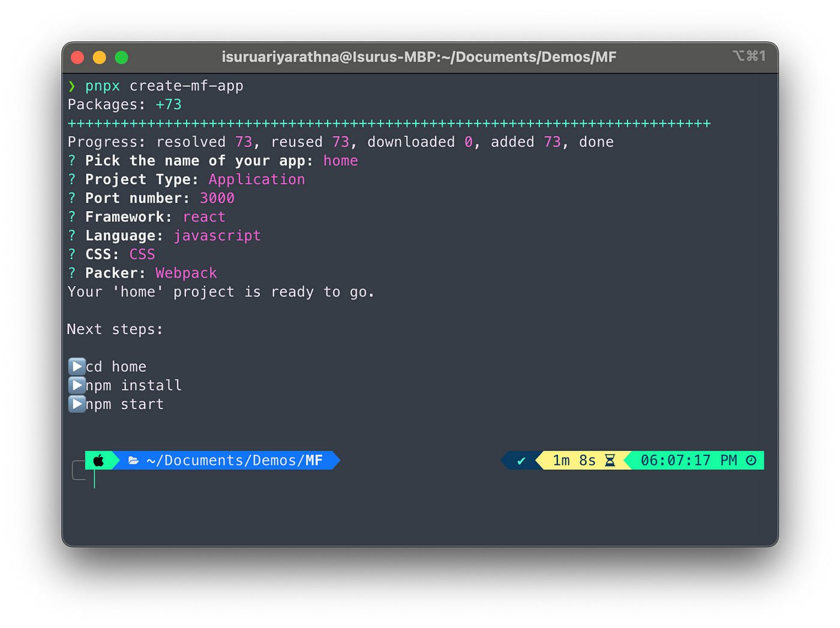Click the '~/Documents/Demos/MF' prompt path
This screenshot has height=628, width=840.
(x=235, y=460)
